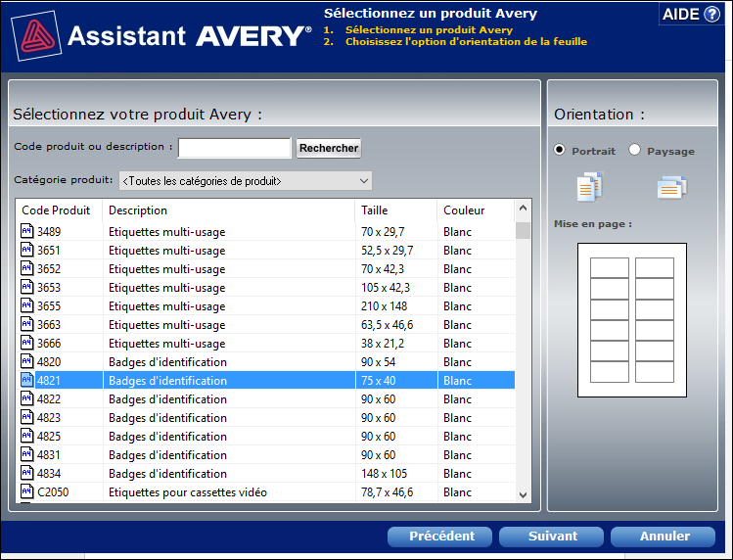Screen dimensions: 733x560
Task: Select the size 78,7 x 46,6 cell
Action: click(388, 492)
